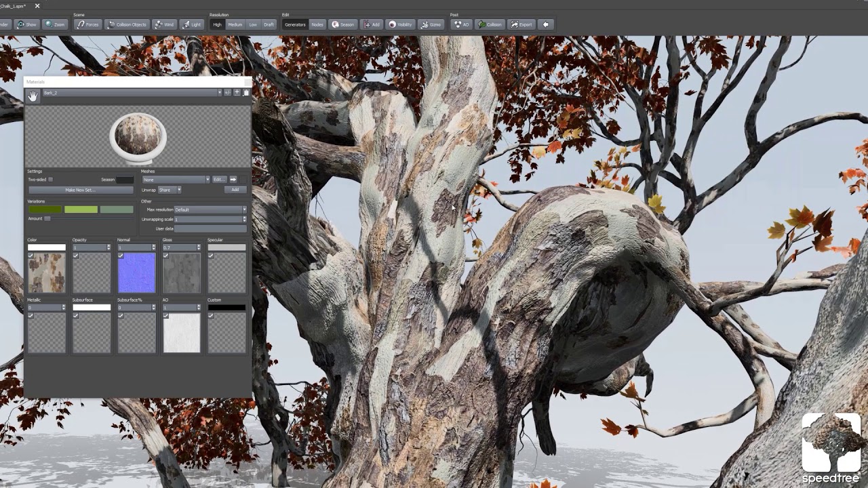This screenshot has width=868, height=488.
Task: Switch edit mode to Nodes
Action: (317, 24)
